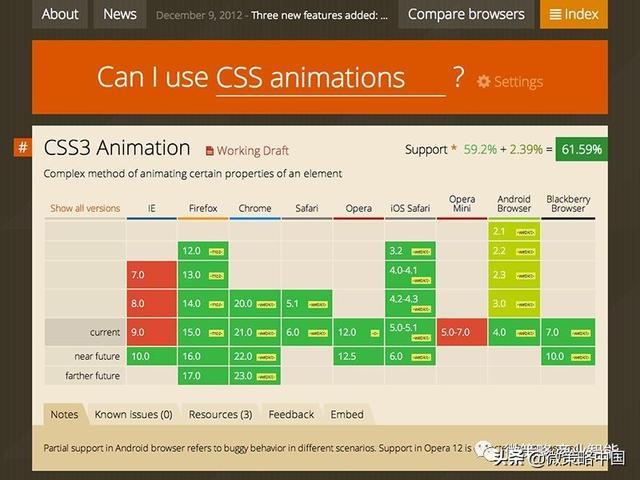Image resolution: width=640 pixels, height=480 pixels.
Task: Open the December 9, 2012 news item
Action: click(272, 16)
